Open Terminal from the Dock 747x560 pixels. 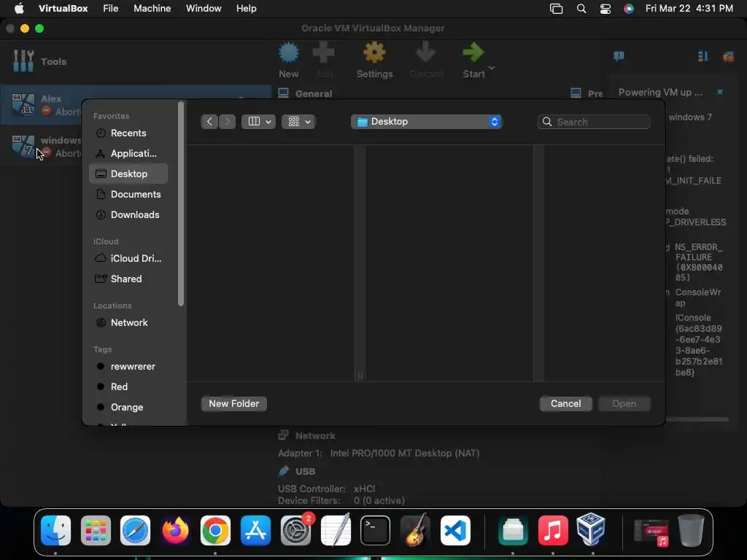[376, 531]
